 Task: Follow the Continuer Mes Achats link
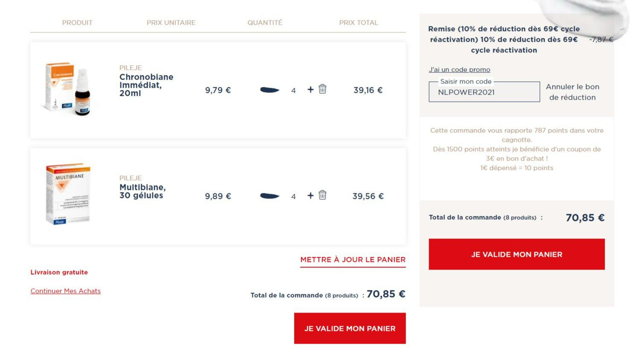click(x=66, y=291)
